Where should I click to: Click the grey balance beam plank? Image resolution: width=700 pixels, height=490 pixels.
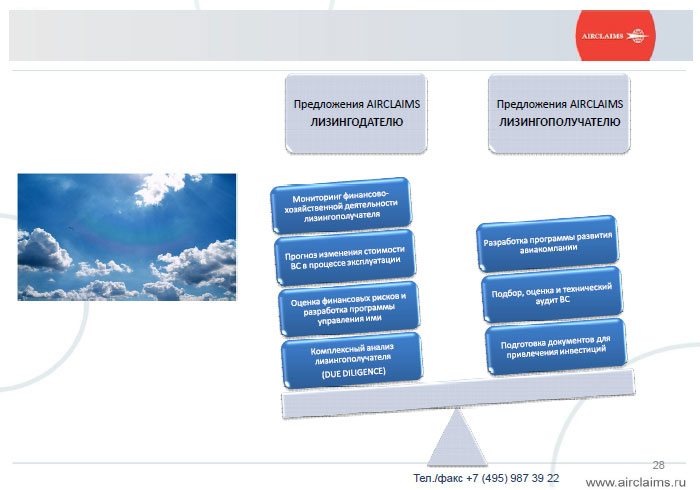point(458,394)
